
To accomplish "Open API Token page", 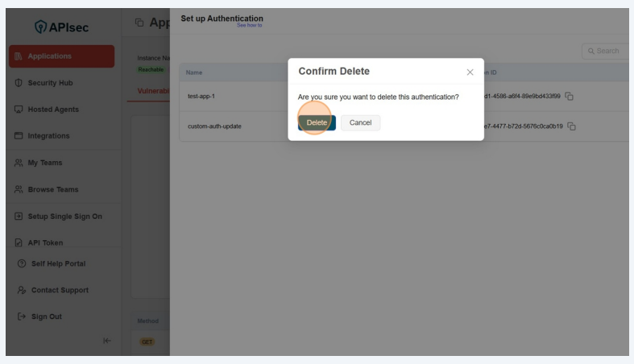I will 45,243.
